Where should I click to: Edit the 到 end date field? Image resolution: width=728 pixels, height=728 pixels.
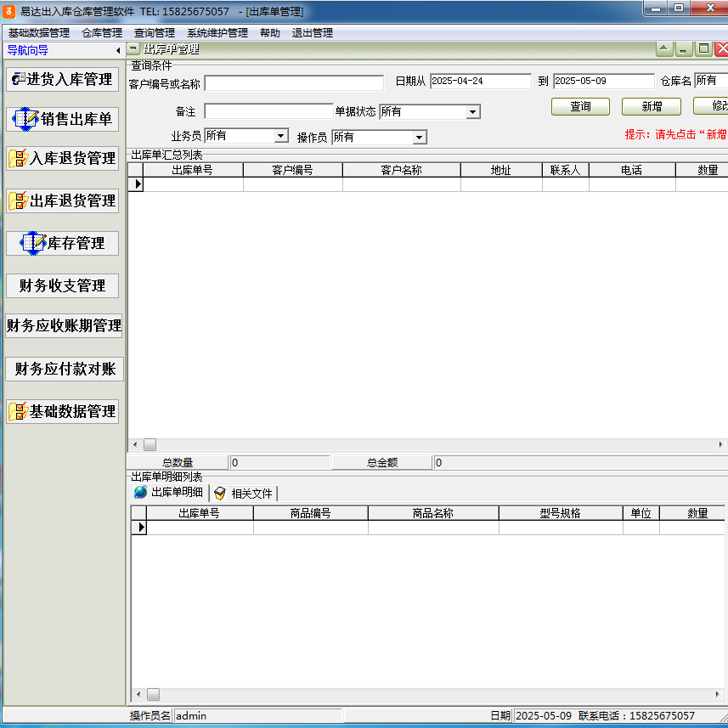604,81
